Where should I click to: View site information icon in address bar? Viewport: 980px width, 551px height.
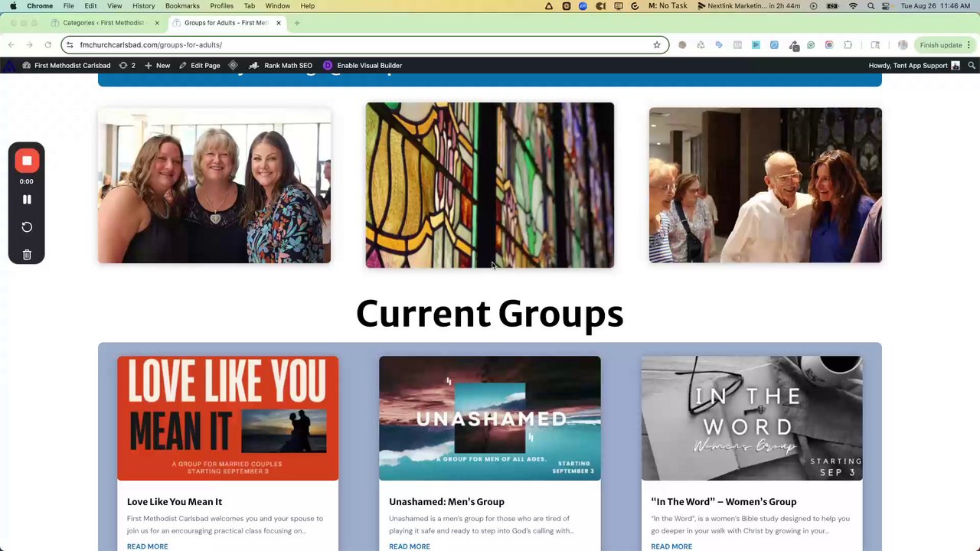click(70, 45)
